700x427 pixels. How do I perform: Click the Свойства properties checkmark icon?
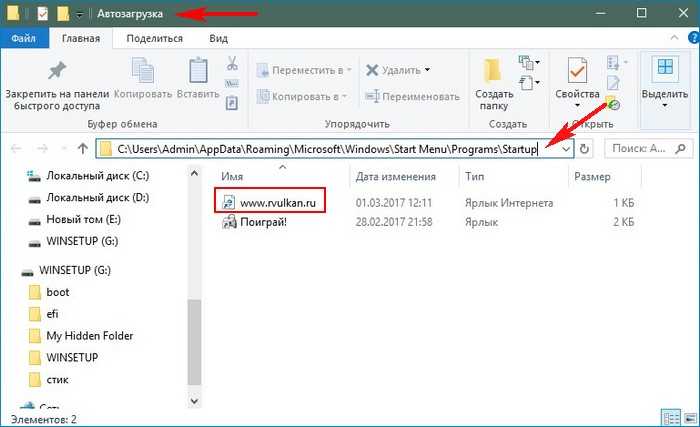tap(577, 71)
